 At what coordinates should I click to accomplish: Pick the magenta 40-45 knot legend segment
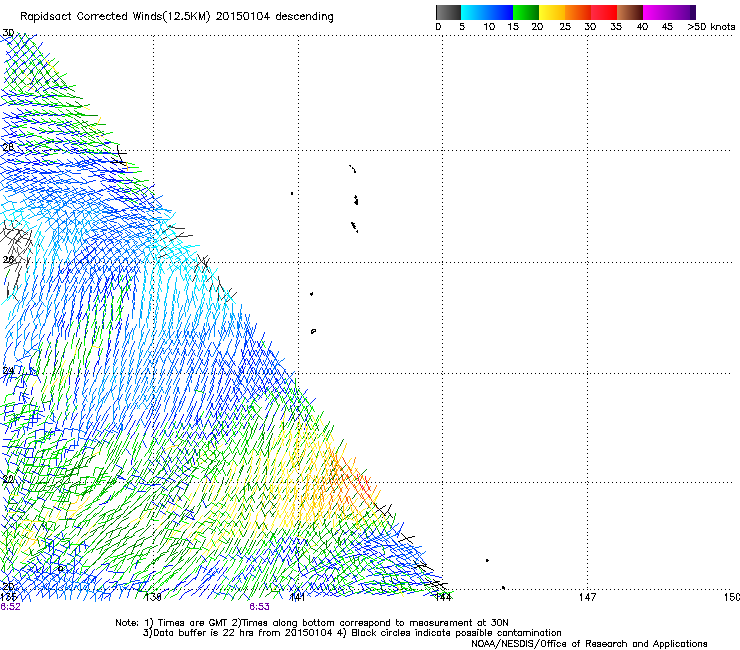656,12
